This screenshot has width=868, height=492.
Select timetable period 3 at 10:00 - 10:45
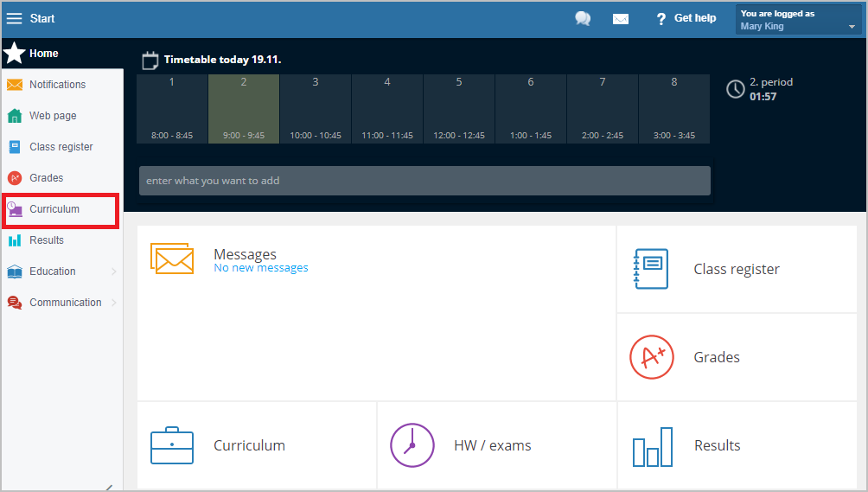click(x=316, y=109)
